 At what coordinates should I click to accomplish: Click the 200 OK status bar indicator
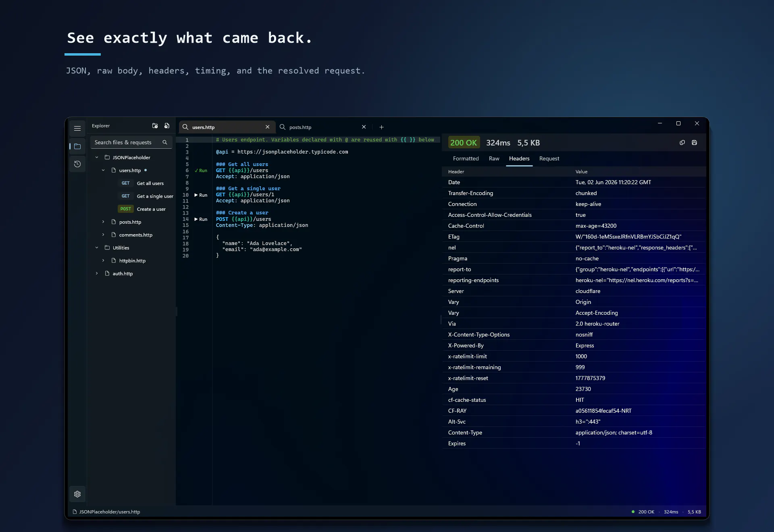coord(643,512)
